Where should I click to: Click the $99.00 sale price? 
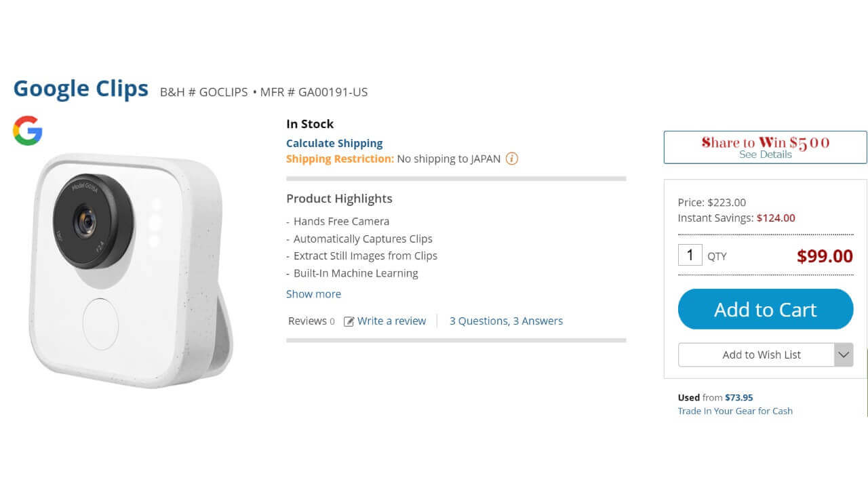point(825,256)
